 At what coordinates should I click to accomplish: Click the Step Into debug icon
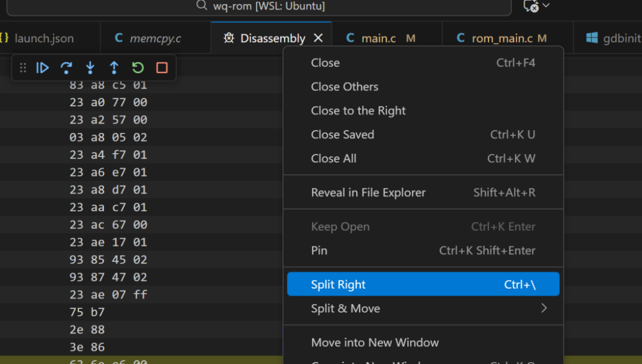click(x=90, y=68)
